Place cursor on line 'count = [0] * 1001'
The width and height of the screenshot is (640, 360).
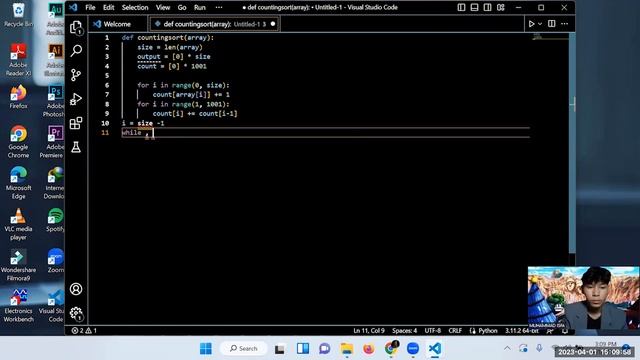(x=172, y=66)
